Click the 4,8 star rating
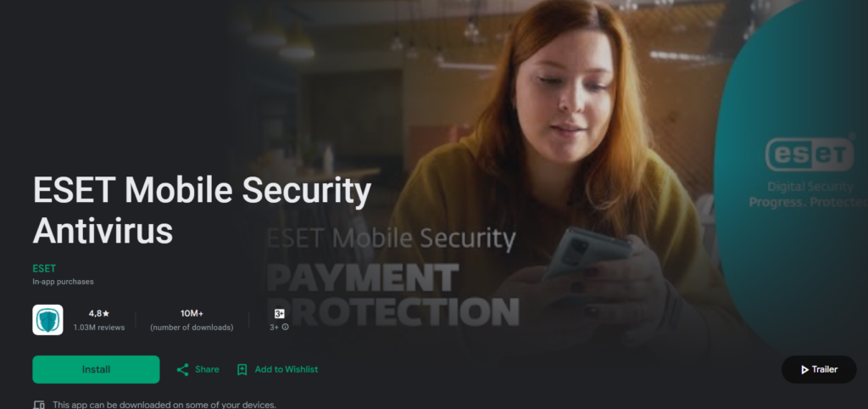This screenshot has width=868, height=409. (x=99, y=314)
